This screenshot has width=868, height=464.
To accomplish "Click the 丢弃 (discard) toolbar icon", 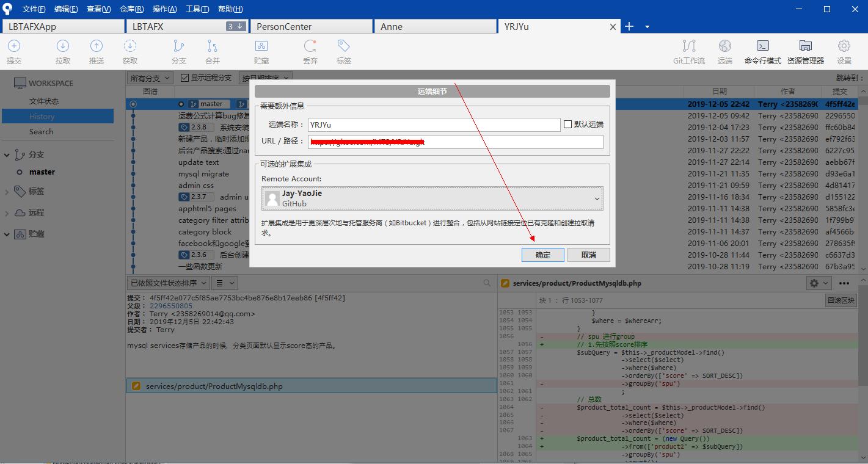I will click(x=310, y=46).
